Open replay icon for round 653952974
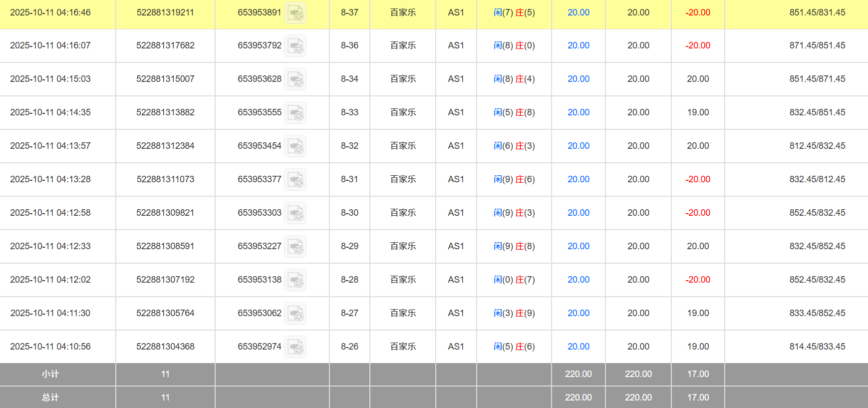The width and height of the screenshot is (868, 408). 295,347
